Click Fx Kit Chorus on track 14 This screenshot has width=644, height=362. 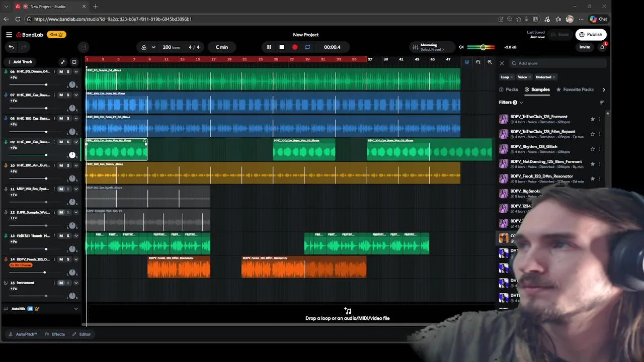point(22,265)
